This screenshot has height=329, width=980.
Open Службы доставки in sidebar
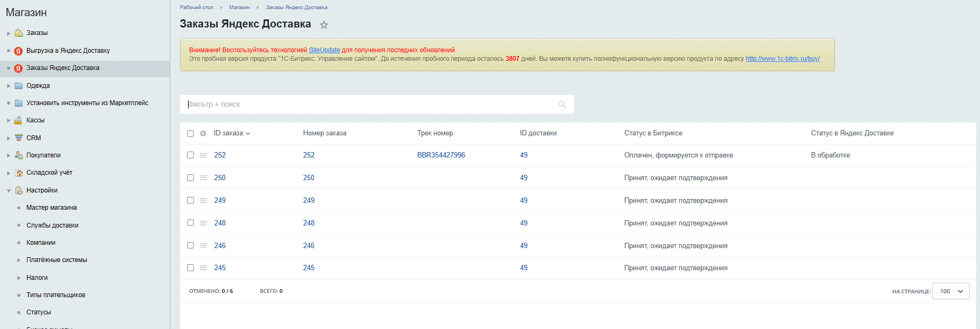tap(52, 225)
